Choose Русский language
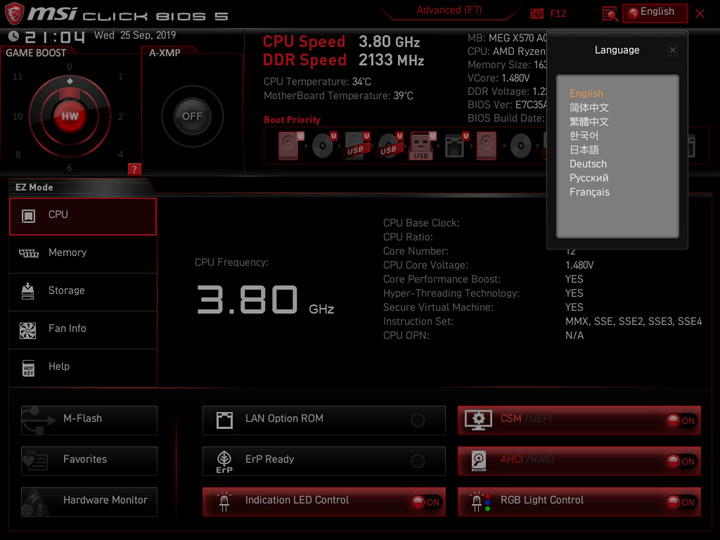This screenshot has height=540, width=720. coord(589,178)
